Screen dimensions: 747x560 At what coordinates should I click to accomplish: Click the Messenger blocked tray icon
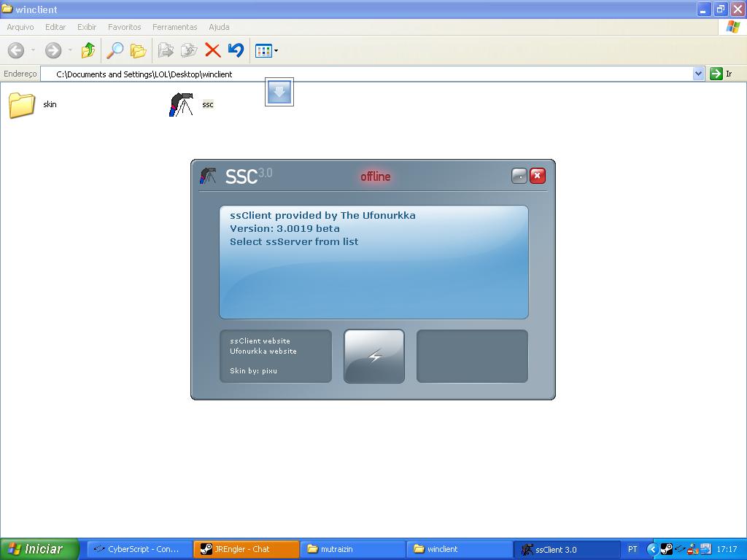pos(693,549)
